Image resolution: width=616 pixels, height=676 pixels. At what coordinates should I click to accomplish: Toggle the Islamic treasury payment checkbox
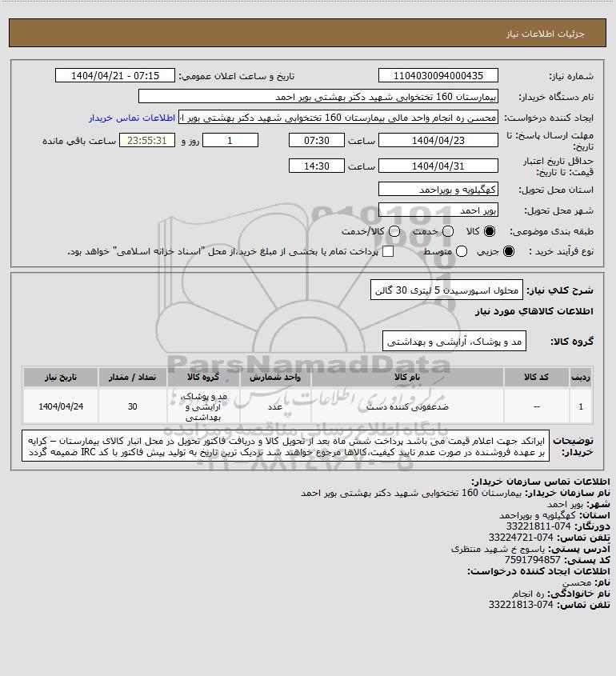point(388,251)
